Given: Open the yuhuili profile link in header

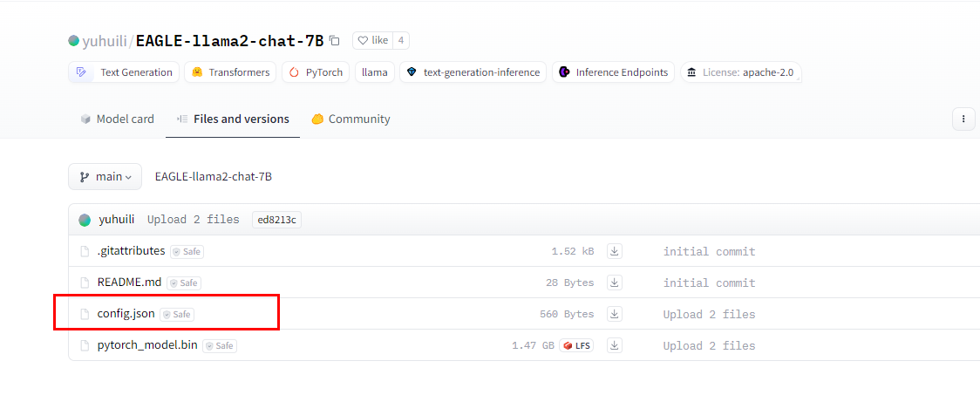Looking at the screenshot, I should tap(105, 41).
